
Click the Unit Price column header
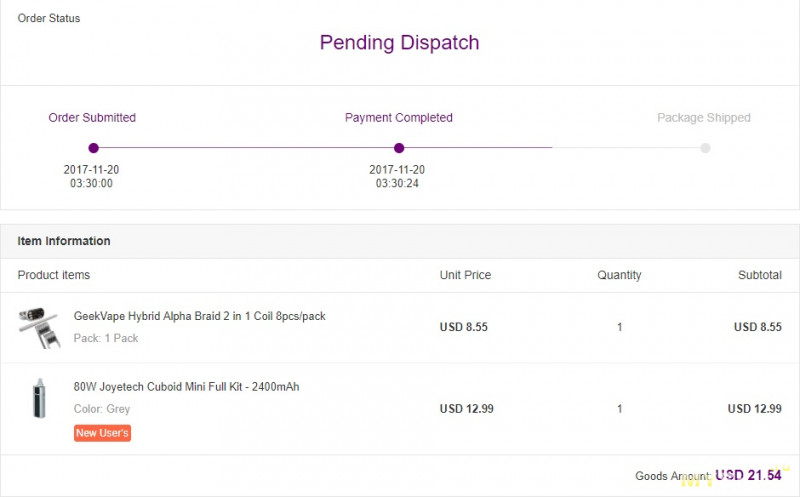pyautogui.click(x=465, y=275)
